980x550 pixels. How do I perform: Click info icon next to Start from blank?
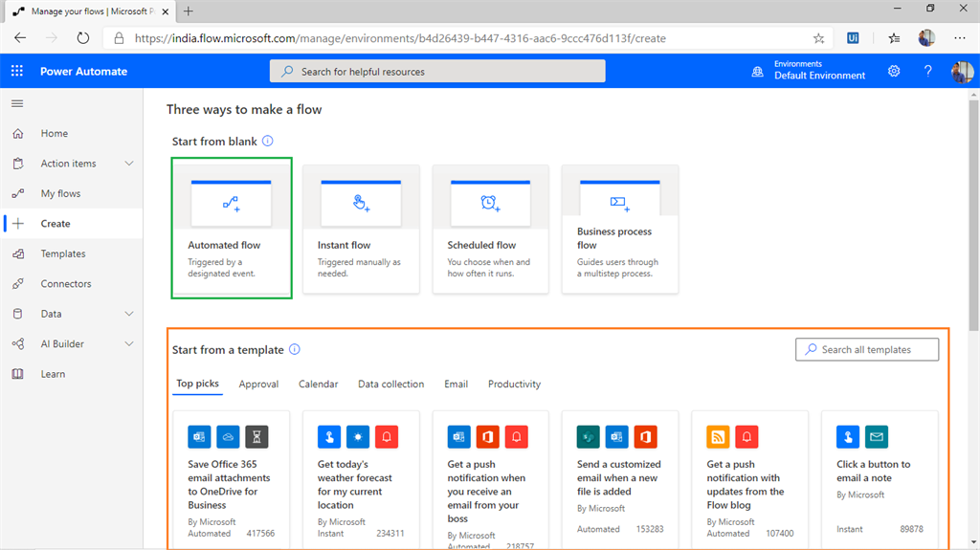[268, 141]
